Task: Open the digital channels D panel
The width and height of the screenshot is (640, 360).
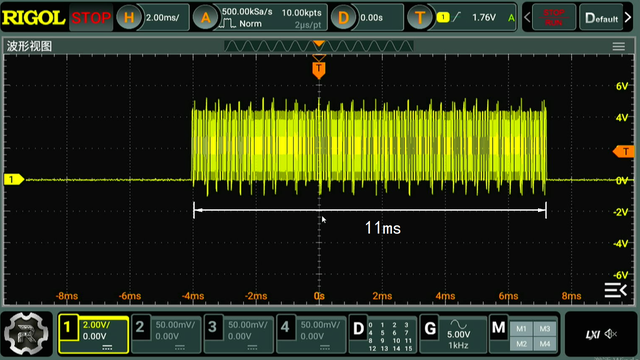Action: (382, 334)
